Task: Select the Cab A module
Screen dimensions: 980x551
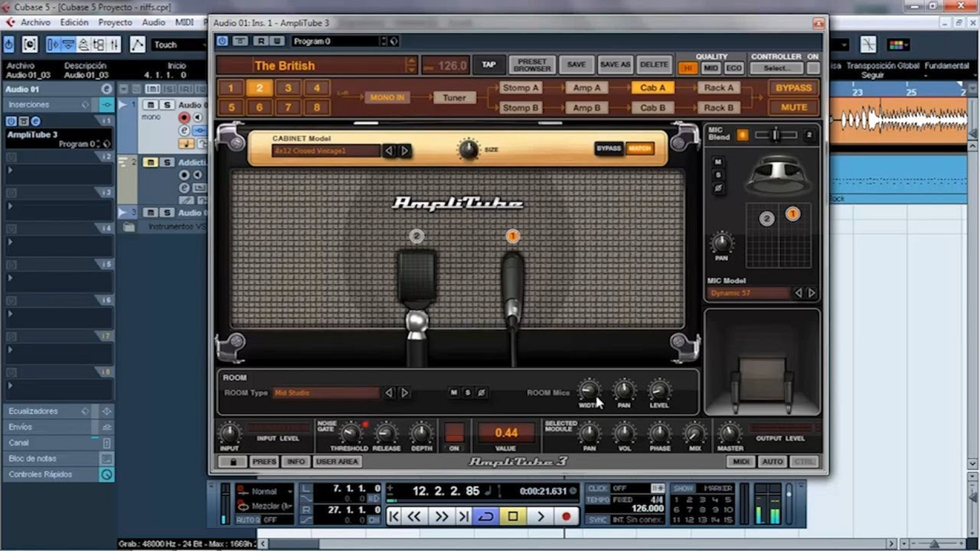Action: (x=652, y=88)
